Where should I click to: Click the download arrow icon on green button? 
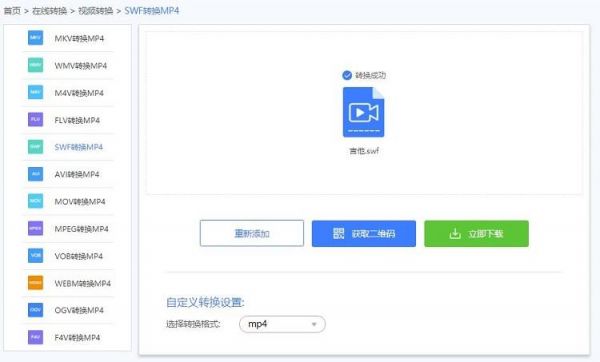(455, 233)
